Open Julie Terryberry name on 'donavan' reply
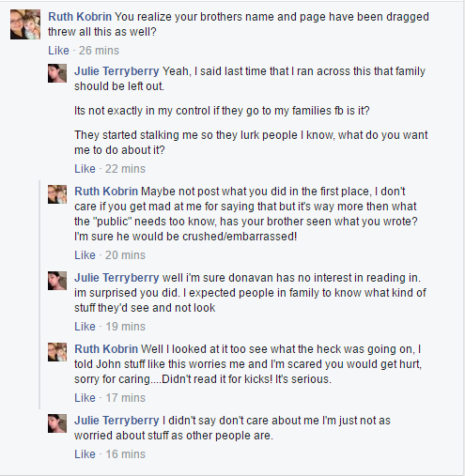 116,278
